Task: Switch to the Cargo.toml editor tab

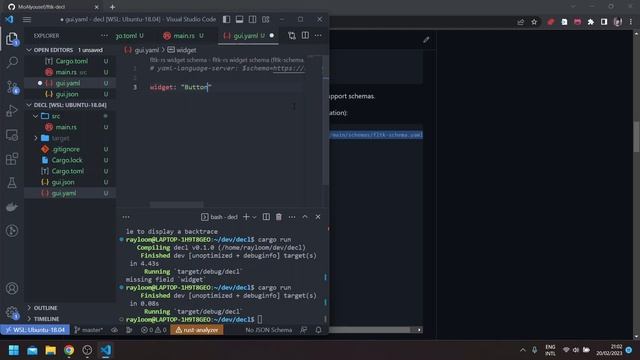Action: coord(129,36)
